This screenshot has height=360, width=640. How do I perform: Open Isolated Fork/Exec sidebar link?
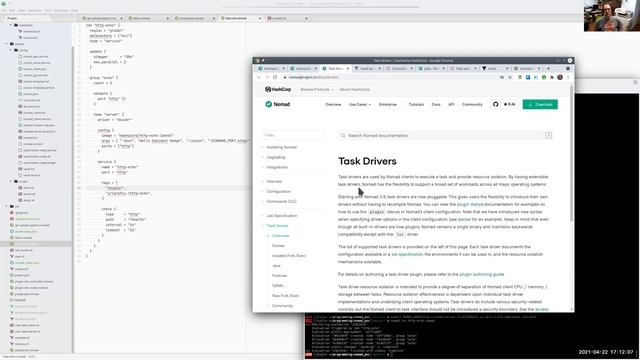pyautogui.click(x=289, y=256)
